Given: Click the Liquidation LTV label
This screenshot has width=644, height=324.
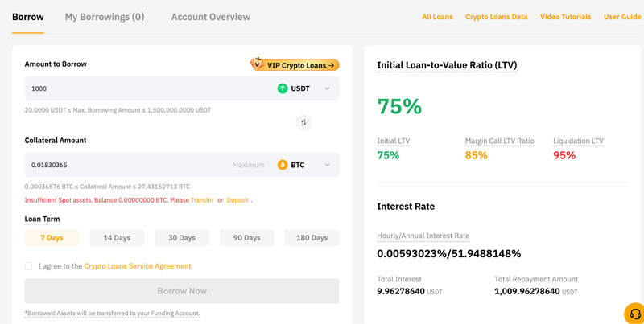Looking at the screenshot, I should click(578, 141).
